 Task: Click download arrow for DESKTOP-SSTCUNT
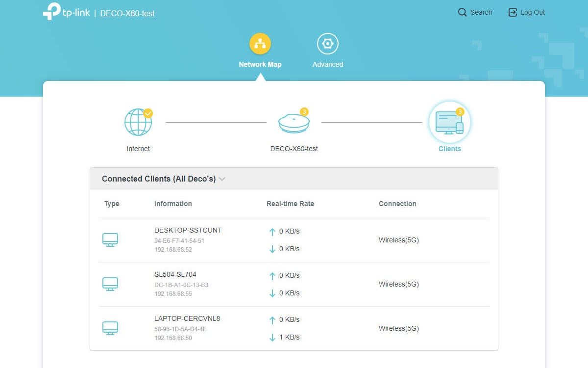[272, 249]
